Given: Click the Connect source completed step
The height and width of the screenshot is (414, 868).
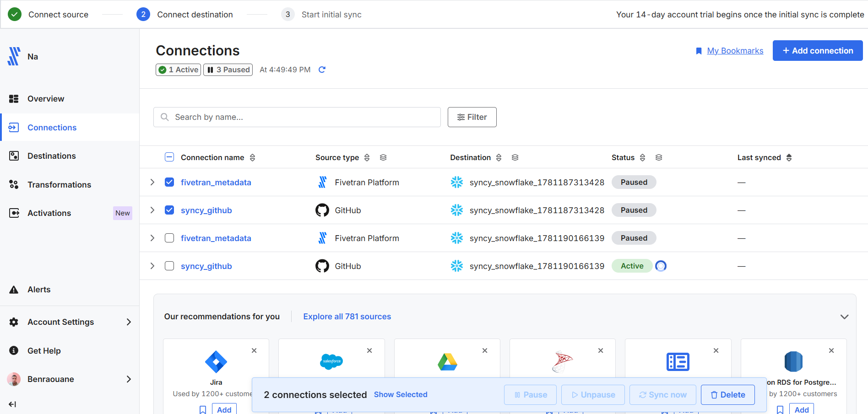Looking at the screenshot, I should pyautogui.click(x=48, y=15).
